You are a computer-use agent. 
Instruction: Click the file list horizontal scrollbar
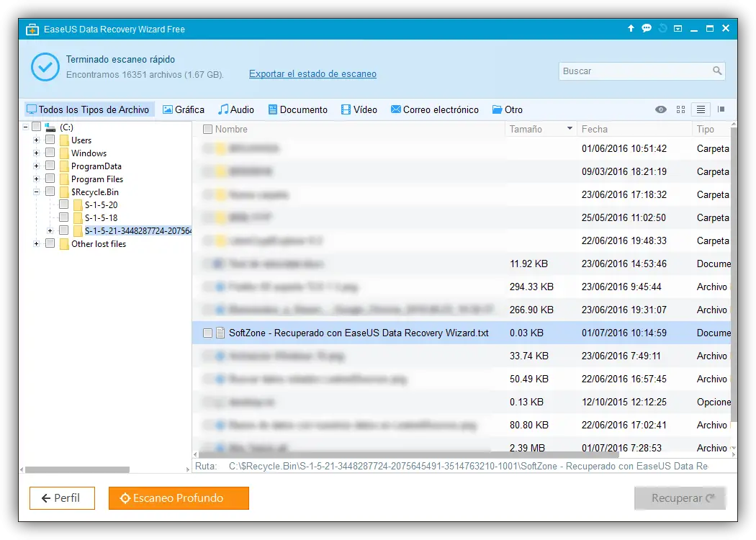pos(408,454)
